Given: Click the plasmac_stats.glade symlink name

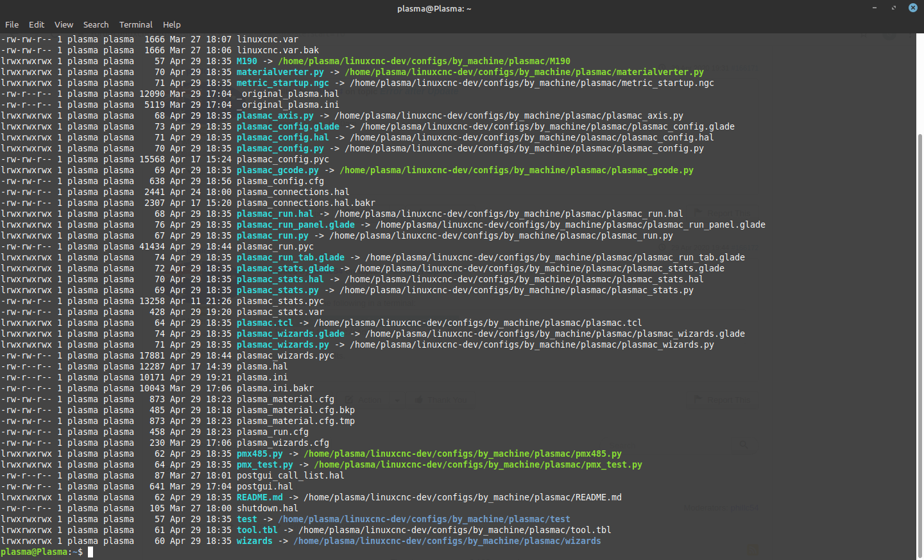Looking at the screenshot, I should click(x=286, y=268).
